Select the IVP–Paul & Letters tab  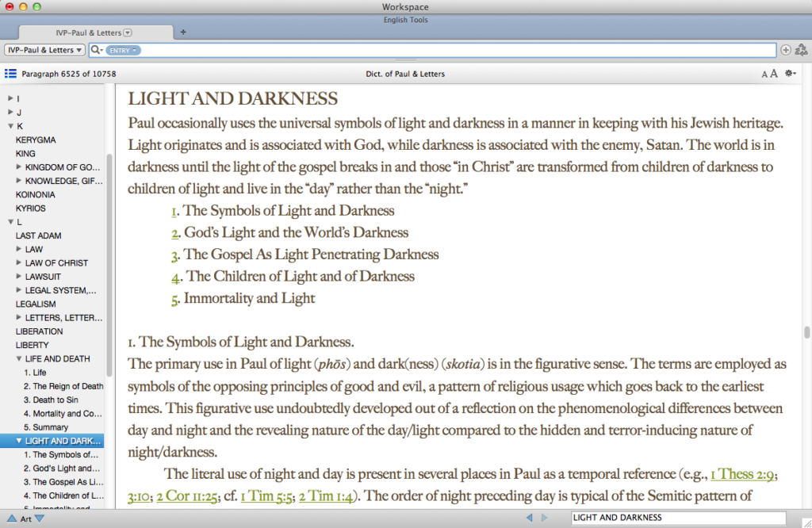(x=87, y=33)
